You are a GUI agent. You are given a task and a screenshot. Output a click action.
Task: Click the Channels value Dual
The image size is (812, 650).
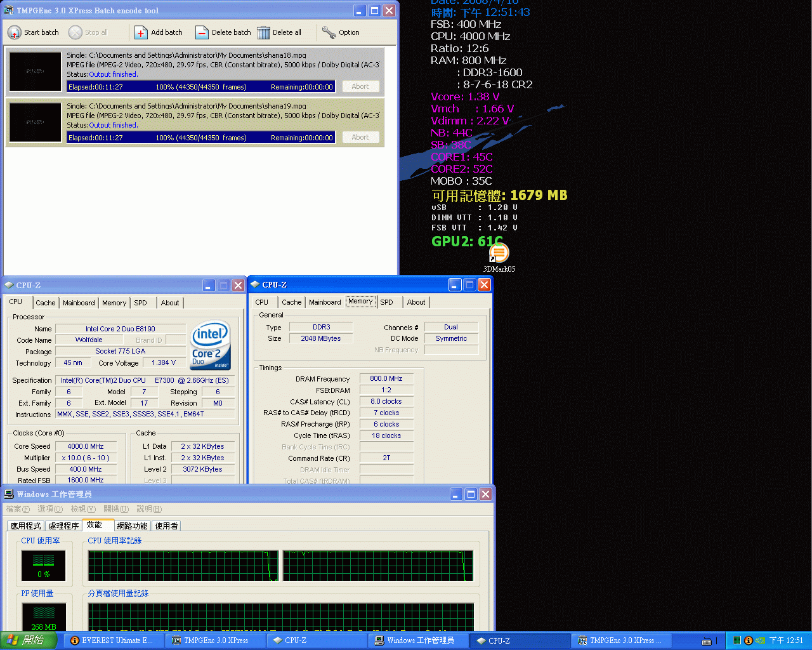(x=451, y=327)
